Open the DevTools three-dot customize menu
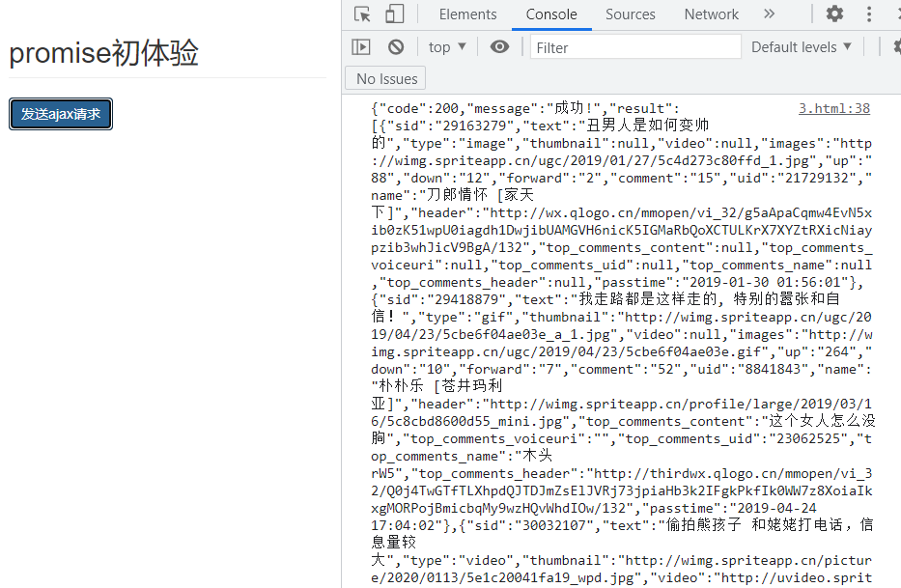The image size is (901, 588). point(870,14)
